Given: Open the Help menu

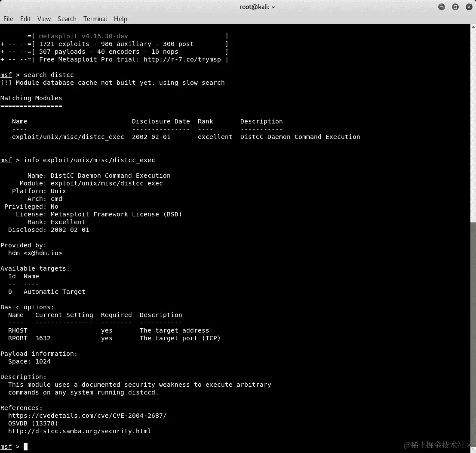Looking at the screenshot, I should pyautogui.click(x=120, y=19).
